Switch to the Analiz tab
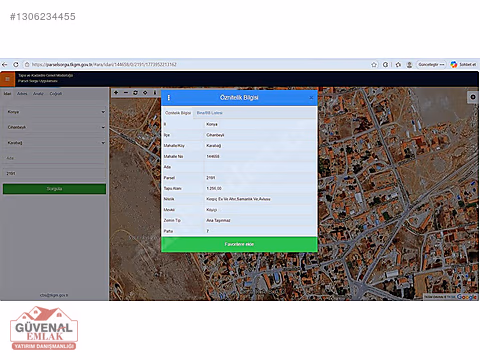 coord(38,94)
